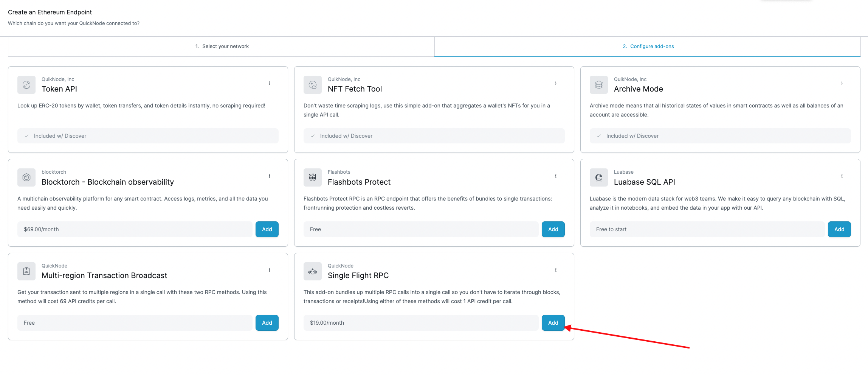The height and width of the screenshot is (375, 868).
Task: Click the Single Flight RPC icon
Action: click(x=313, y=271)
